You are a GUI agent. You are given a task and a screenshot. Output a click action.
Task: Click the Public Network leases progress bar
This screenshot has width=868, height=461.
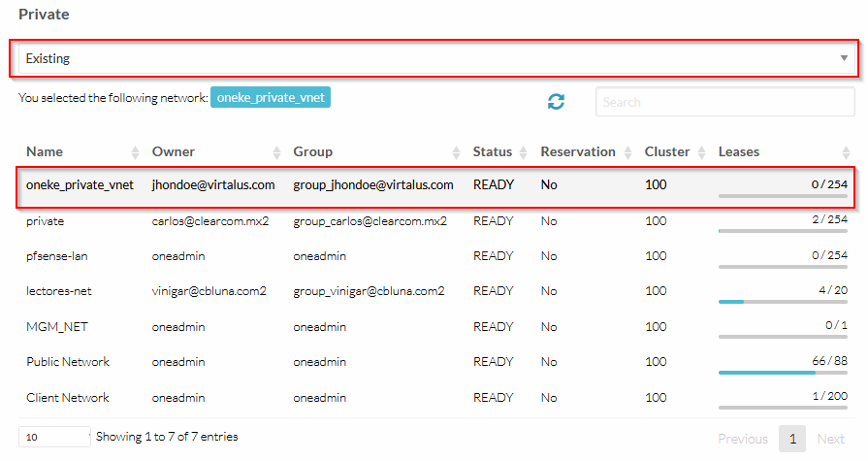click(x=782, y=372)
